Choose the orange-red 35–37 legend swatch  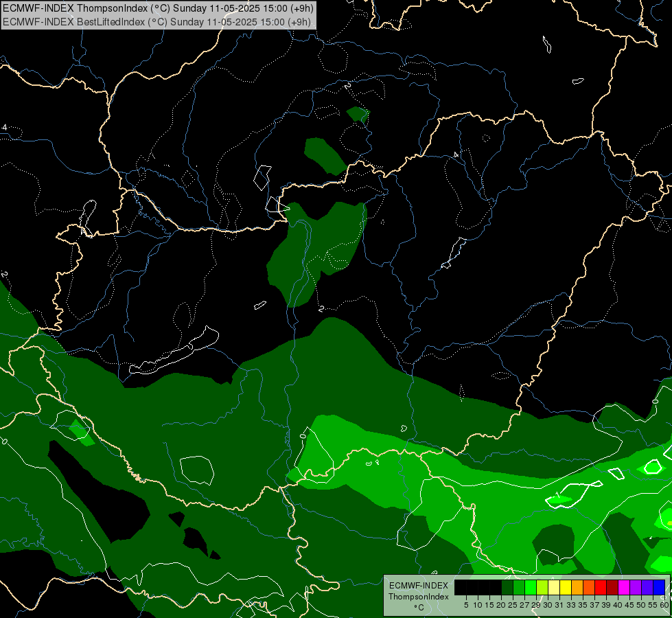[589, 587]
